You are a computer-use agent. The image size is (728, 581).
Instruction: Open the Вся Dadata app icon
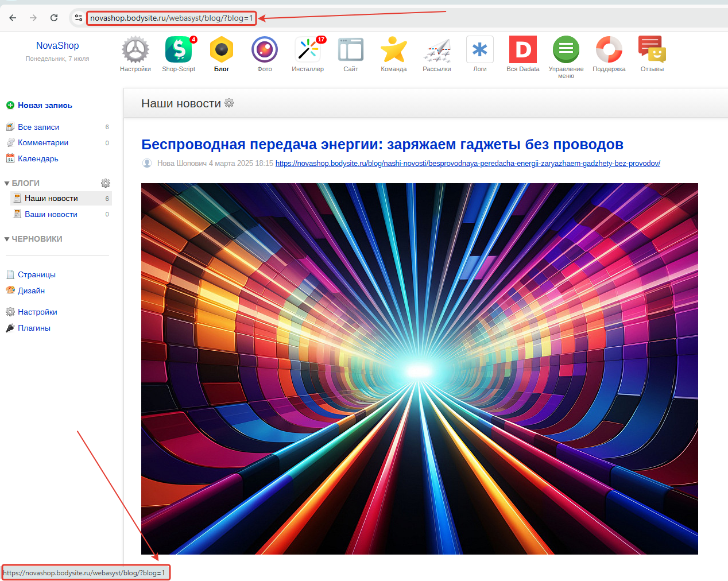523,50
